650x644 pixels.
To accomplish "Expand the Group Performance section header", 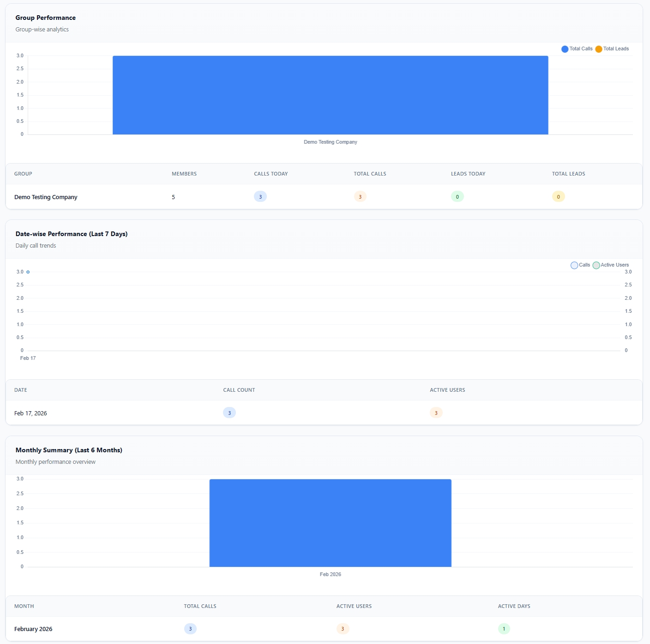I will coord(45,18).
